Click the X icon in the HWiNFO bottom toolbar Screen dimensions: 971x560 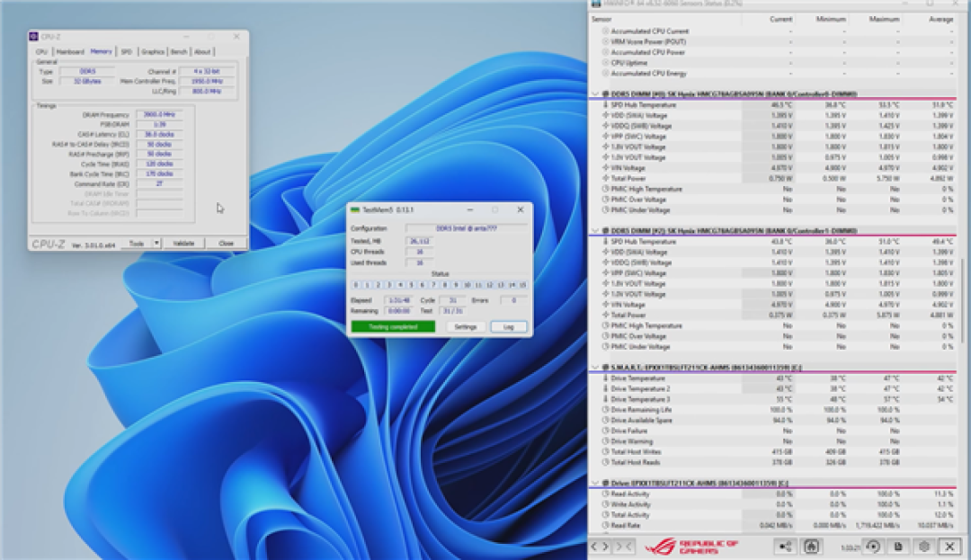(949, 547)
